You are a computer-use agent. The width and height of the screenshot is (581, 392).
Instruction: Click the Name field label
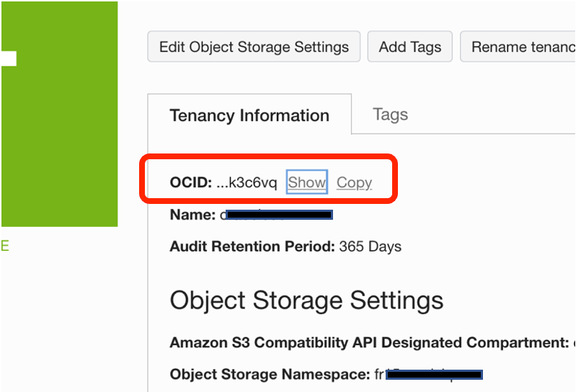tap(192, 215)
